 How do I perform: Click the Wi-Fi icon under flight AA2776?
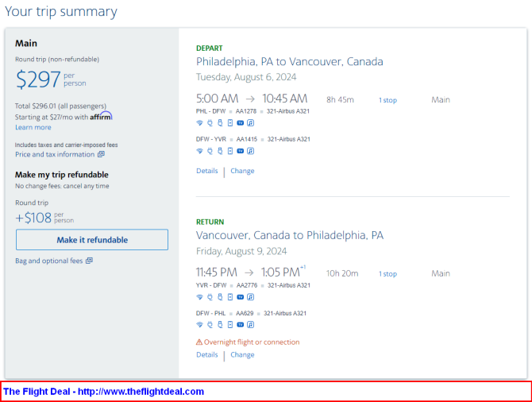[x=199, y=297]
